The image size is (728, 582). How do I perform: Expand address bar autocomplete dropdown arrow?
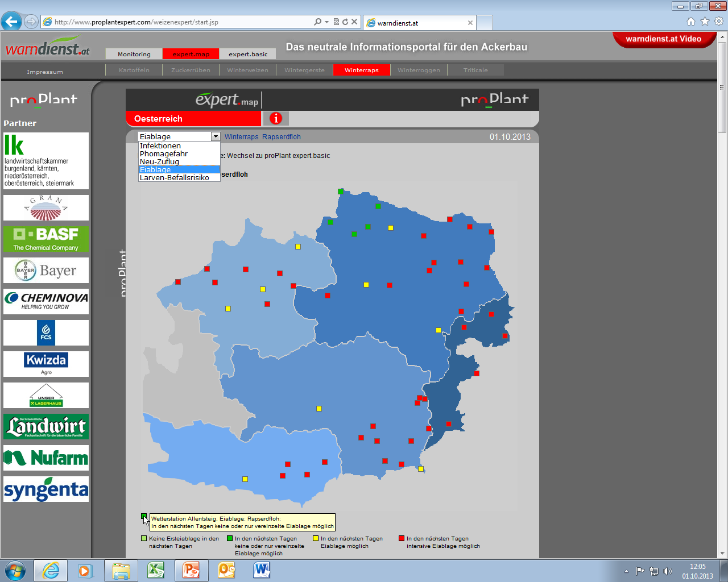point(327,22)
